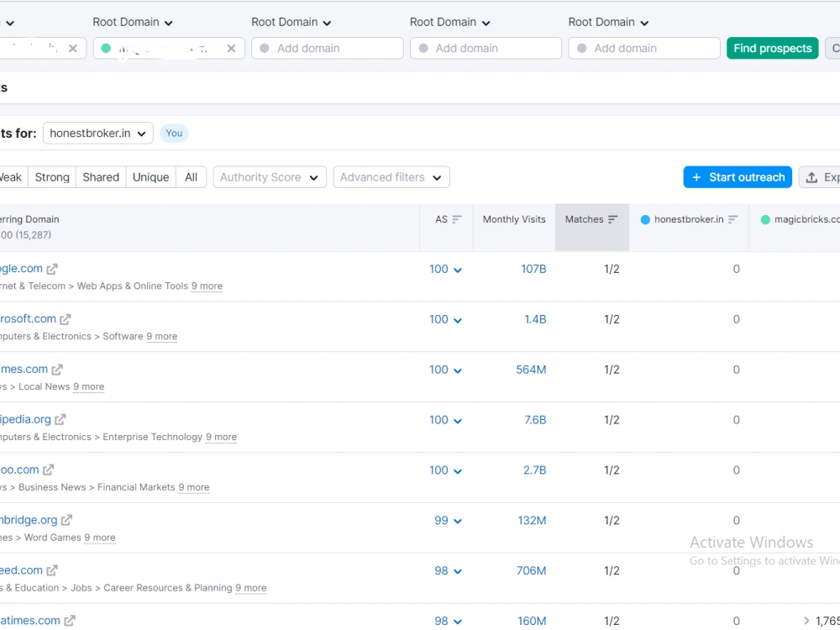The width and height of the screenshot is (840, 630).
Task: Select the Unique tab
Action: coord(151,177)
